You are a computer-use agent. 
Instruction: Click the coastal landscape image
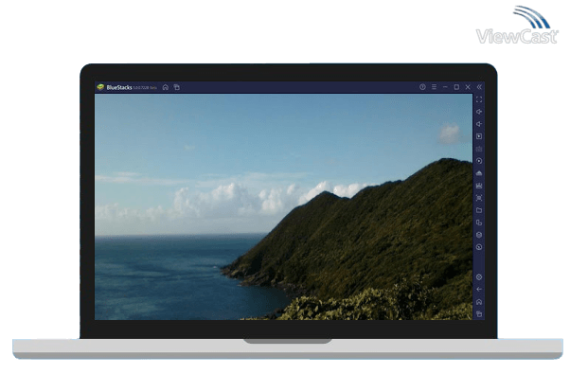coord(284,206)
